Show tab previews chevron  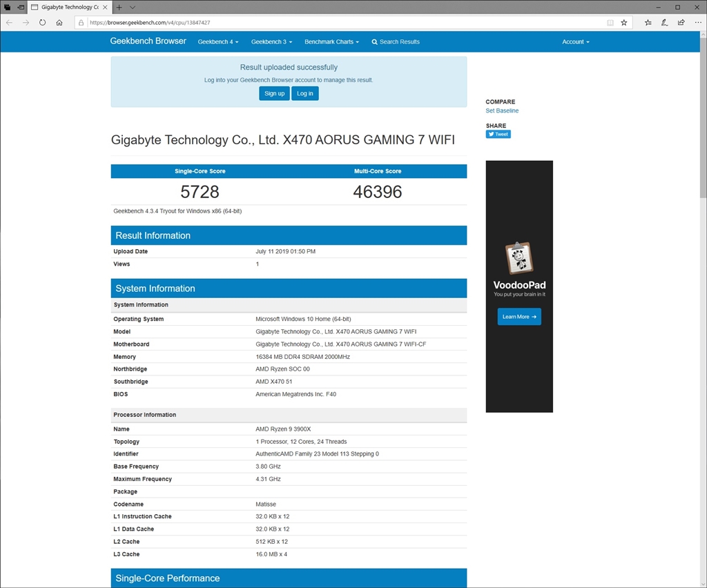(132, 7)
